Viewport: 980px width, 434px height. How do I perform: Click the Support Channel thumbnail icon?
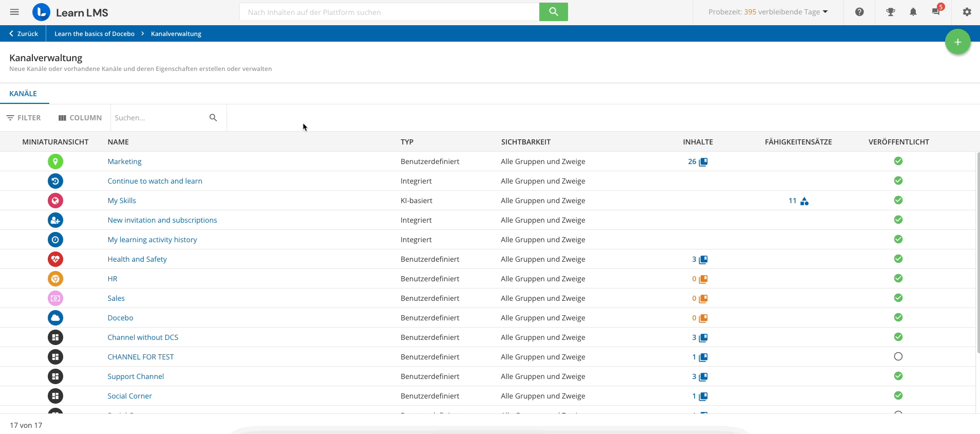(55, 376)
